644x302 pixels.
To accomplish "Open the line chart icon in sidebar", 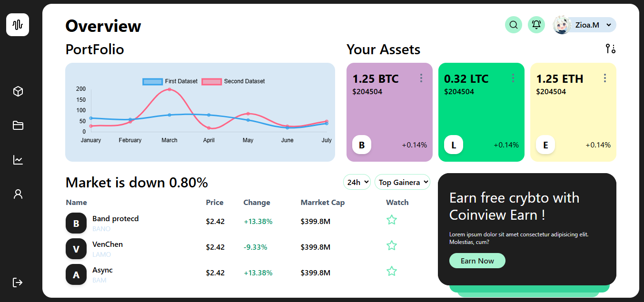I will [x=18, y=160].
